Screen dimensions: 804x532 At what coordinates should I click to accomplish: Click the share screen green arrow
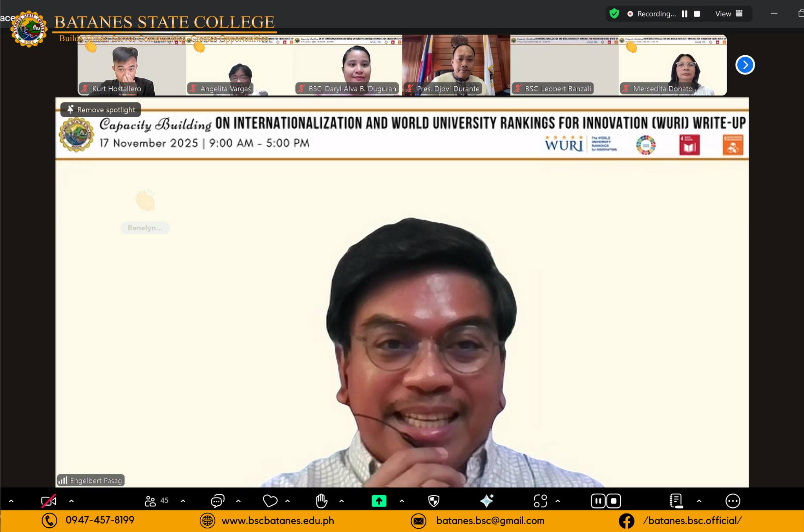coord(379,501)
